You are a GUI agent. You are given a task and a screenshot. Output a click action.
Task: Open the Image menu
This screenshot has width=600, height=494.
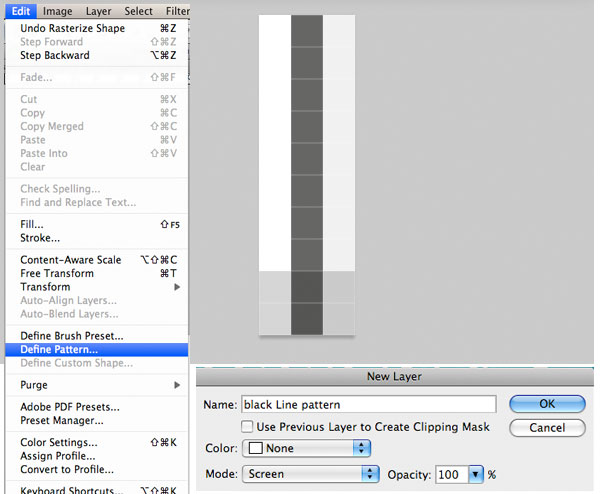pyautogui.click(x=57, y=11)
